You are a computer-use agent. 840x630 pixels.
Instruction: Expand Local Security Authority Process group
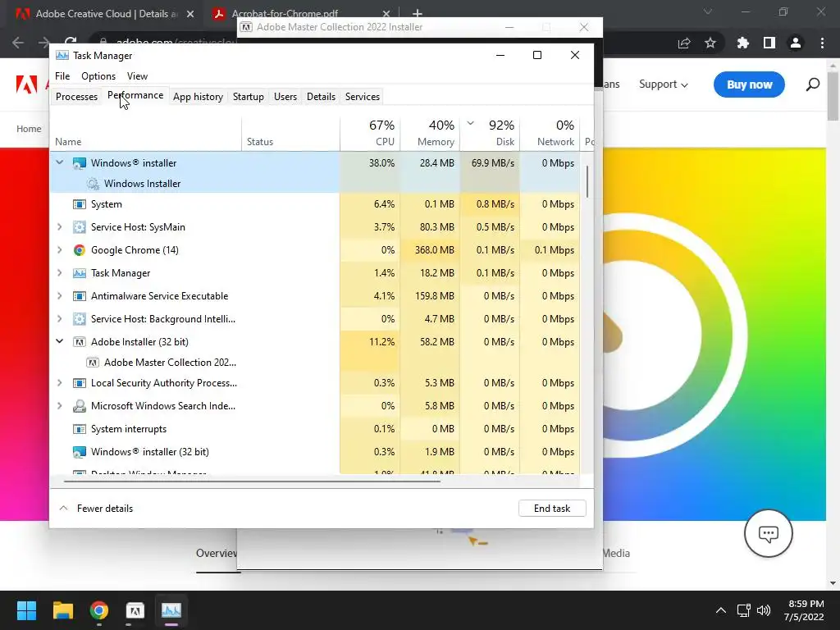click(x=59, y=383)
